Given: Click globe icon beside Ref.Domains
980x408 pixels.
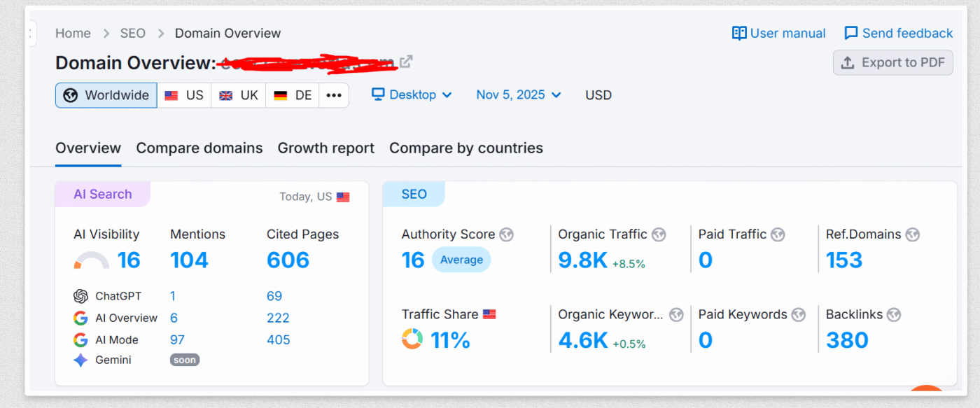Looking at the screenshot, I should point(913,234).
